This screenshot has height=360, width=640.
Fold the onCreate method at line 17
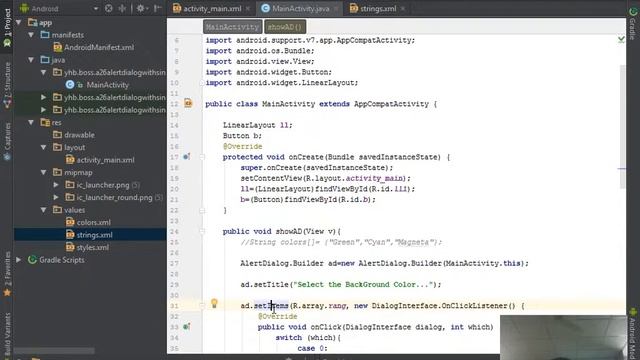(x=202, y=157)
